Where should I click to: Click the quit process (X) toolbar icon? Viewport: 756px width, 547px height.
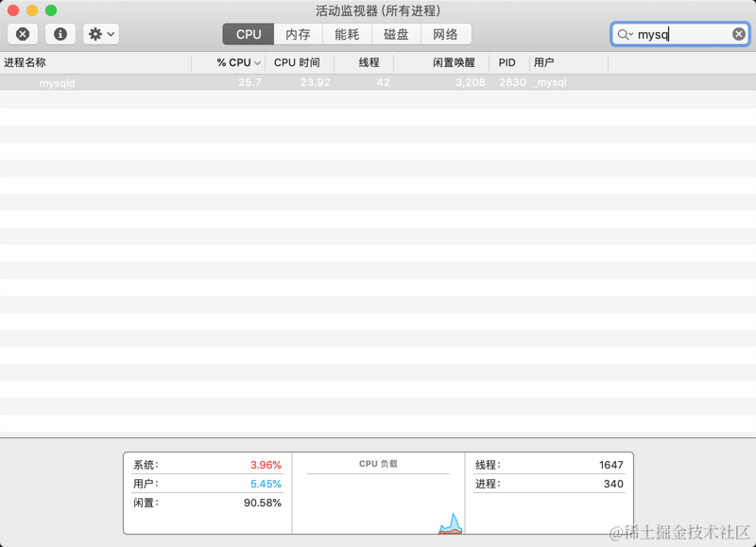(22, 34)
